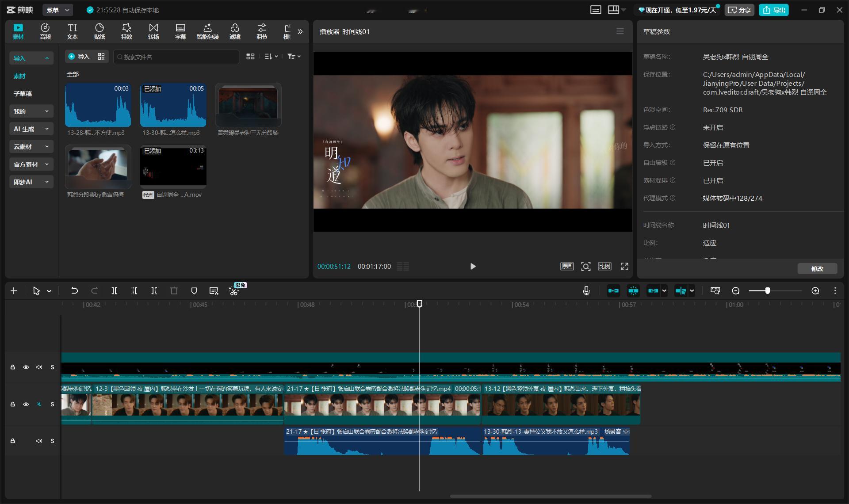Choose the arrow selection tool
Screen dimensions: 849x504
point(36,290)
